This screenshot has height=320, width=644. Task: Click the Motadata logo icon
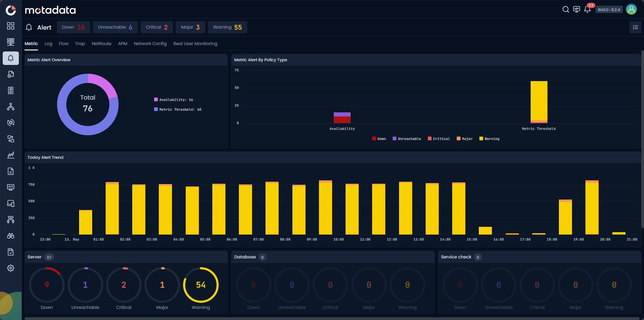pos(11,10)
